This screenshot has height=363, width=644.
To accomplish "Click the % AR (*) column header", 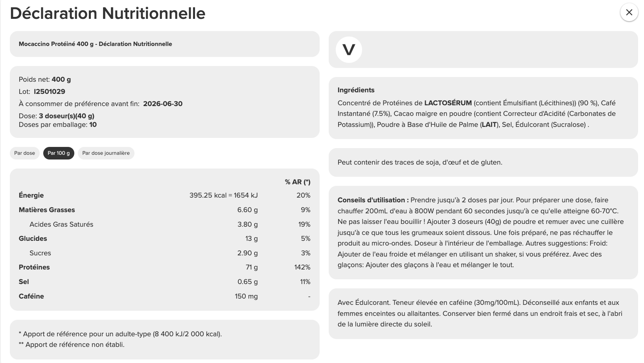I will pyautogui.click(x=298, y=182).
